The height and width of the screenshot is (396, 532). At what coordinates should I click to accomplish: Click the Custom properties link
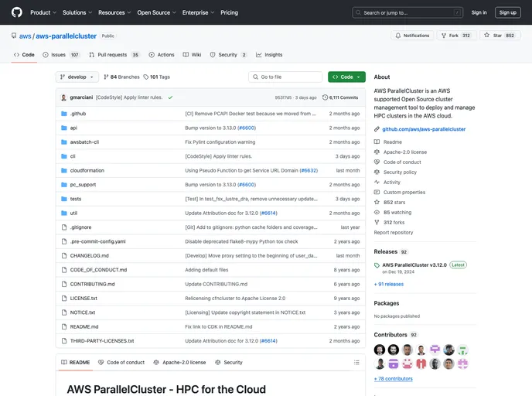click(x=404, y=193)
